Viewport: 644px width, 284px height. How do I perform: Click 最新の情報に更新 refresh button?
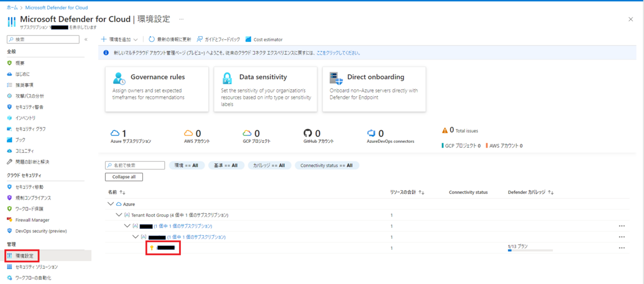pyautogui.click(x=170, y=39)
